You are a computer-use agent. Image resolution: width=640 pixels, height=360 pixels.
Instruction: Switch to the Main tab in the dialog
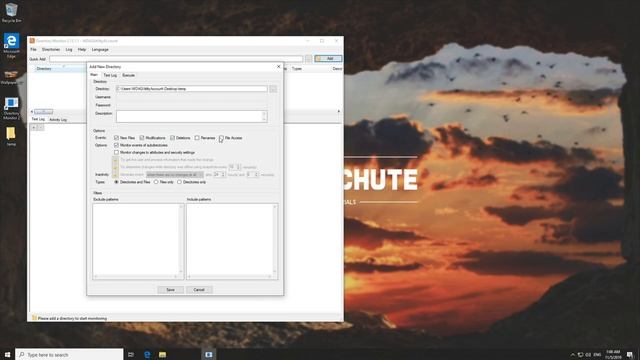click(x=94, y=75)
